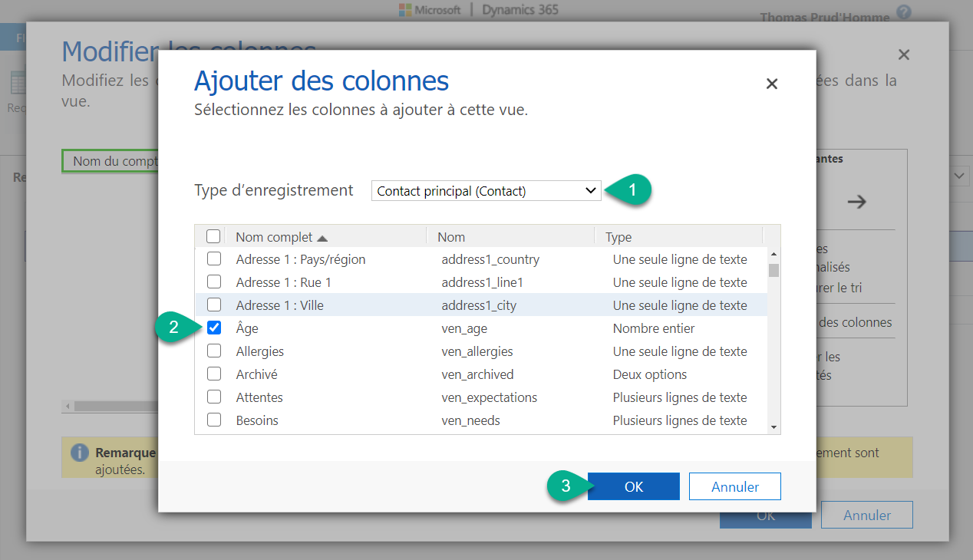Check Adresse 1 : Ville checkbox
Image resolution: width=973 pixels, height=560 pixels.
(214, 305)
